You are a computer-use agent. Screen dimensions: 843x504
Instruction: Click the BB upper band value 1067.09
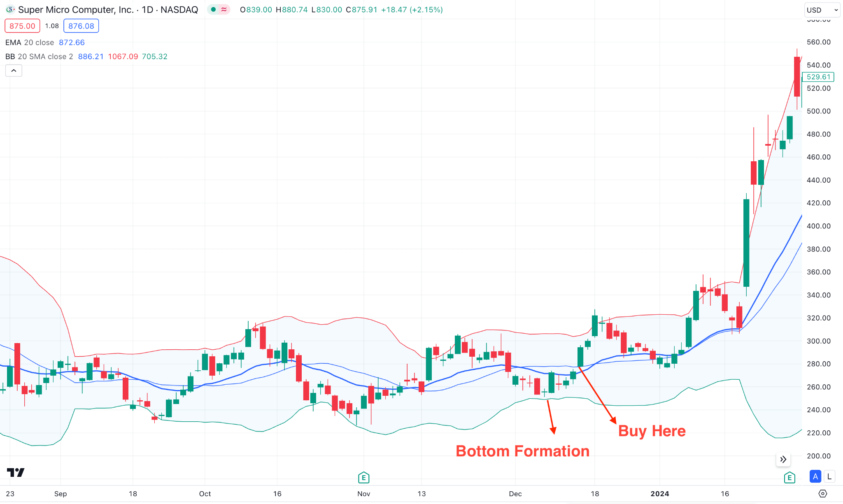(123, 56)
